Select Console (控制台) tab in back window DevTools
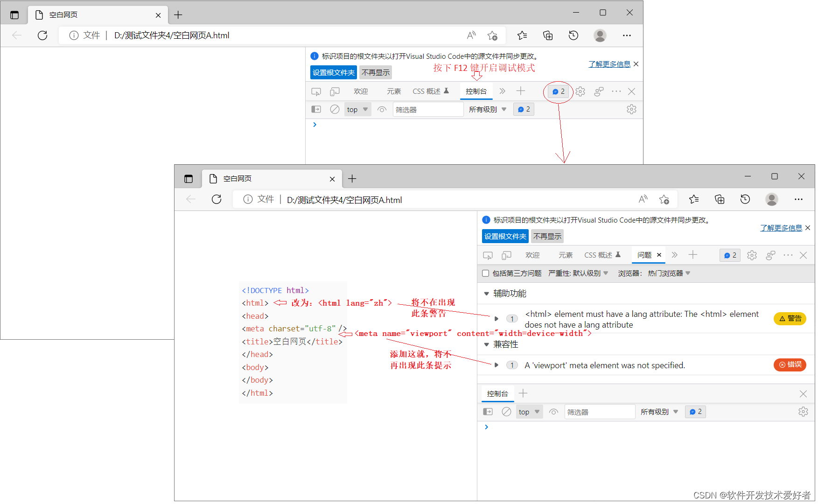Viewport: 818px width, 504px height. point(476,91)
